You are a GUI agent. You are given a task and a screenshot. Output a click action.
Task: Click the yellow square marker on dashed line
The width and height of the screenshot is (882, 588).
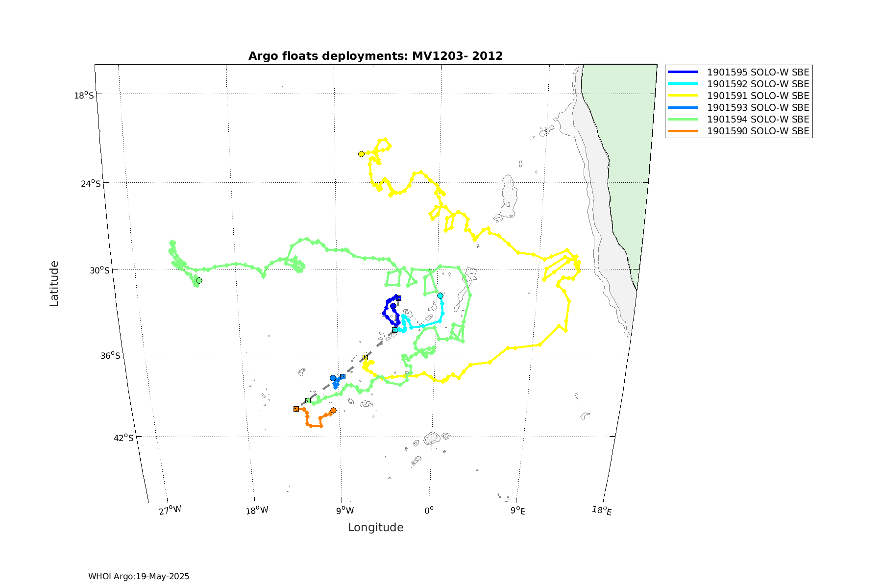coord(365,358)
